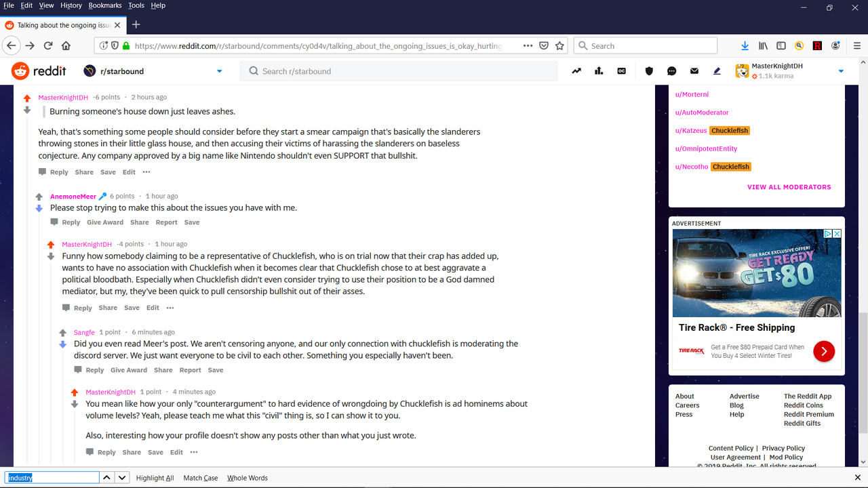Open the Tools menu

point(136,5)
